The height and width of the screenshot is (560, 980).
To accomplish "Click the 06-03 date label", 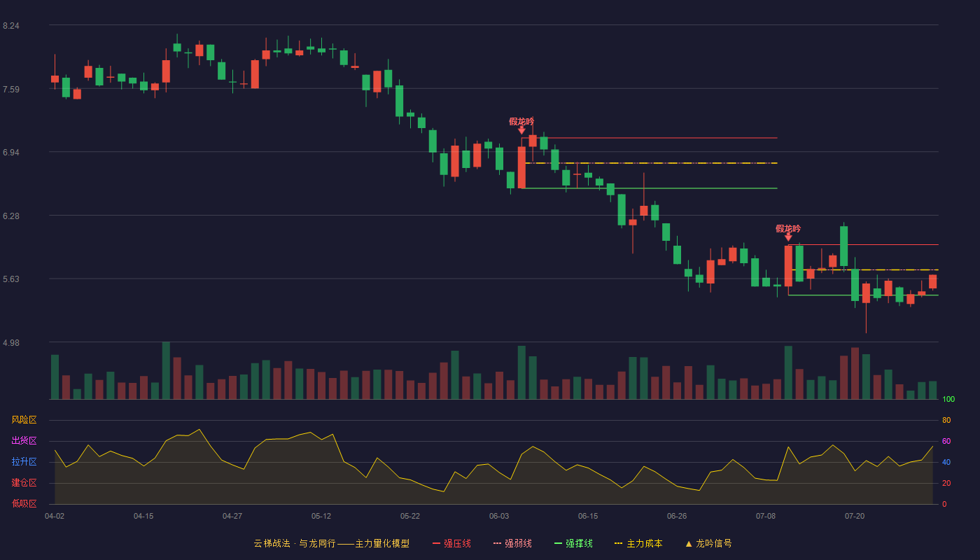I will (x=499, y=516).
